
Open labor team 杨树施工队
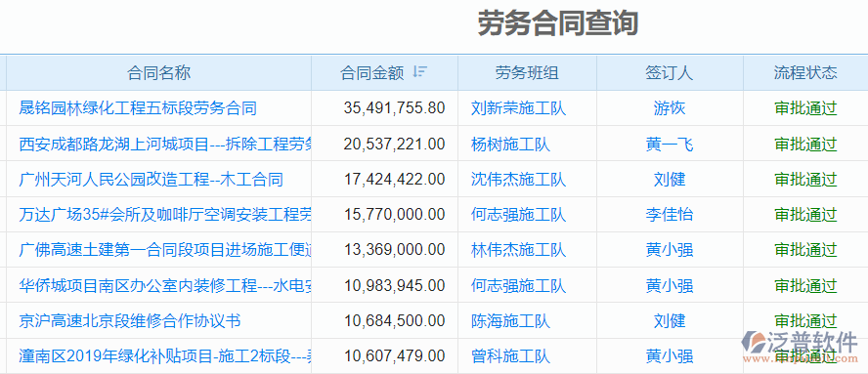[511, 145]
